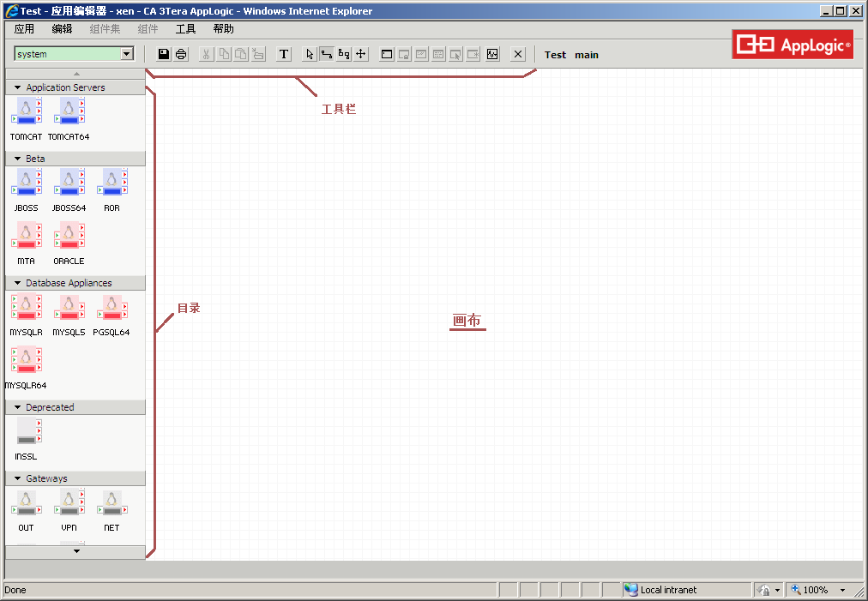The width and height of the screenshot is (868, 601).
Task: Collapse the Gateways category
Action: coord(17,478)
